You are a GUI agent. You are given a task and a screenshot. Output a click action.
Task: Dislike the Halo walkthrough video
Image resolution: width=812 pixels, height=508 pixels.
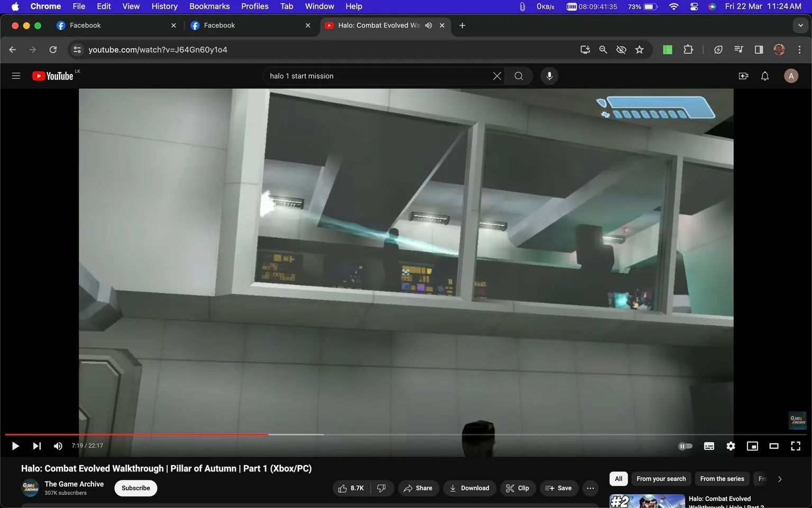click(381, 488)
